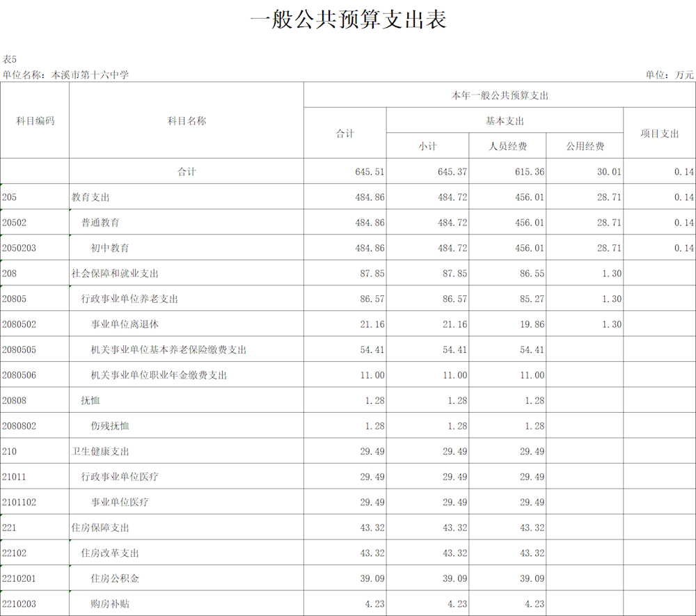696x616 pixels.
Task: Click the 基本支出 header cell
Action: pos(505,120)
